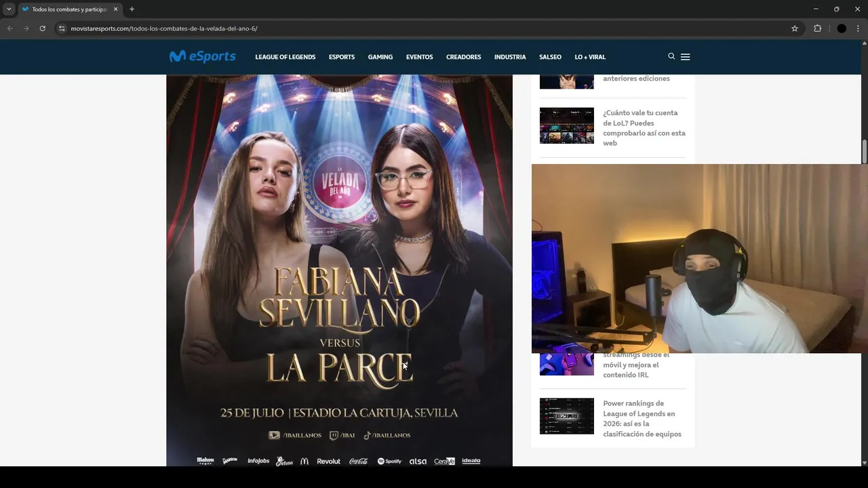Click the 'FABIANA SEVILLANO' name on poster
The image size is (868, 488).
pos(339,298)
